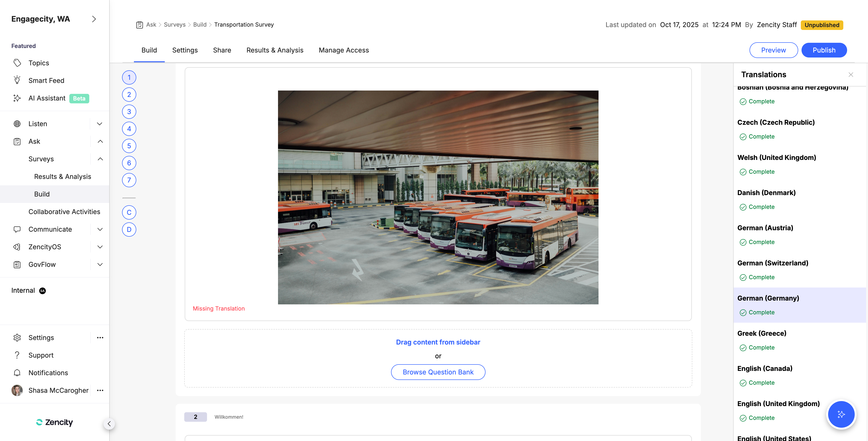Click Browse Question Bank button
This screenshot has height=441, width=868.
(x=438, y=372)
